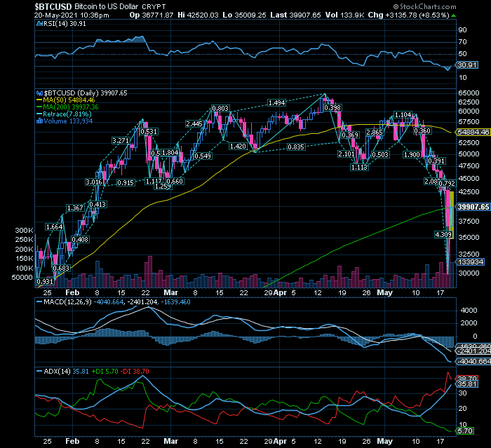Image resolution: width=491 pixels, height=448 pixels.
Task: Click the 'Chg +3135.78 (+8.53%)' value
Action: pyautogui.click(x=409, y=15)
